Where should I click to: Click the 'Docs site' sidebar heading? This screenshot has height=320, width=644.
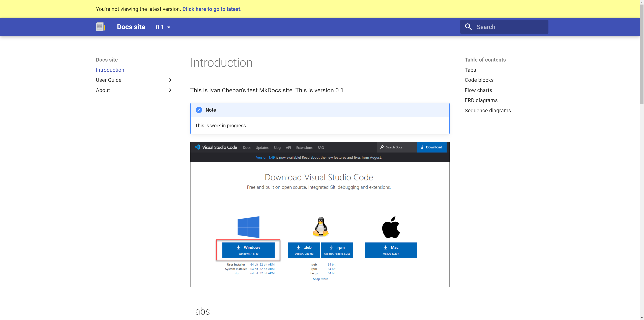click(x=107, y=60)
